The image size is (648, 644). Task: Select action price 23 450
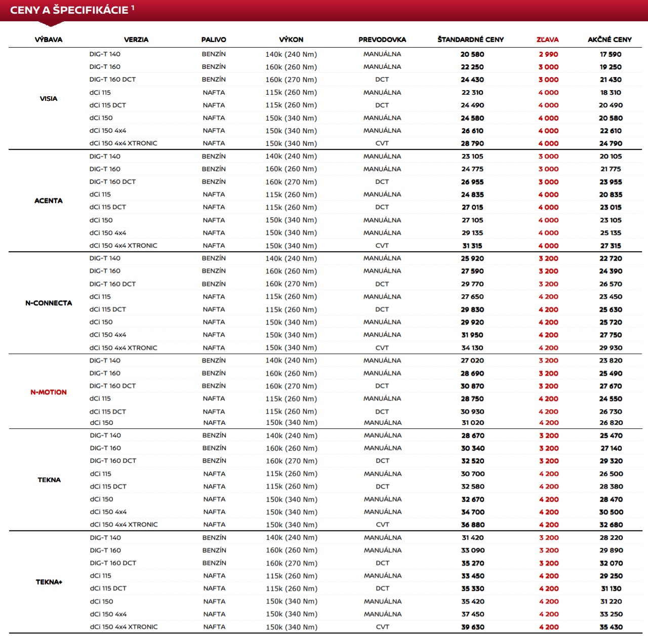click(611, 297)
